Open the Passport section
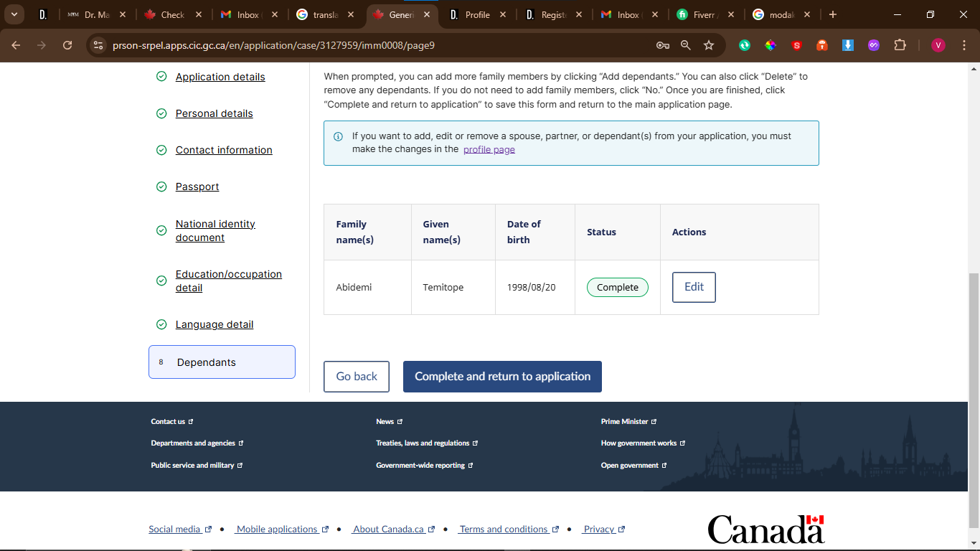 click(197, 187)
